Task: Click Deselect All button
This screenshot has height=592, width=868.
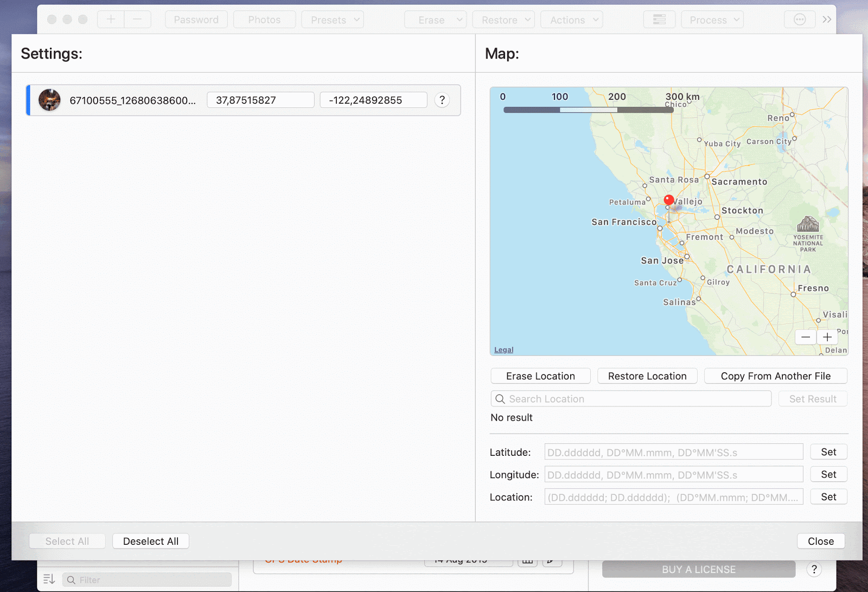Action: click(x=151, y=542)
